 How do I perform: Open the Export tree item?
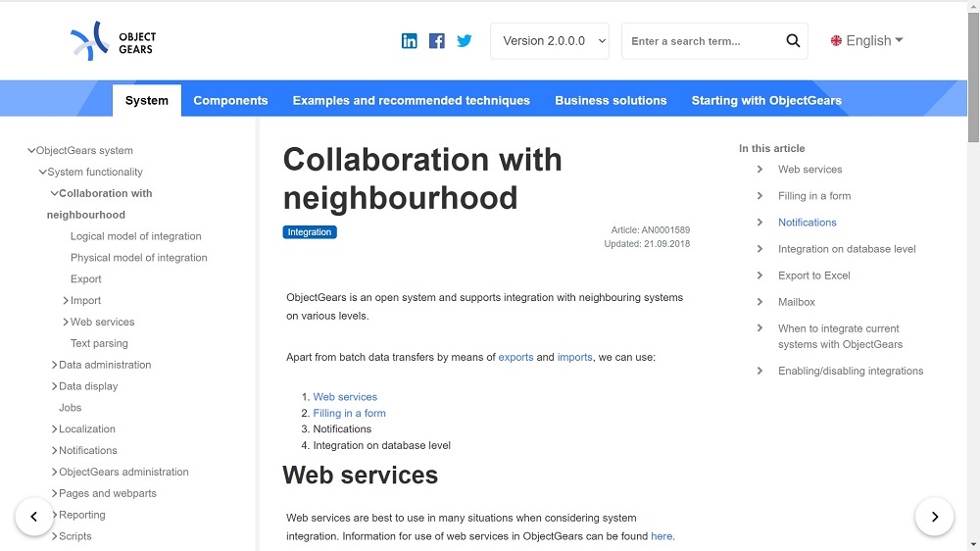(85, 279)
